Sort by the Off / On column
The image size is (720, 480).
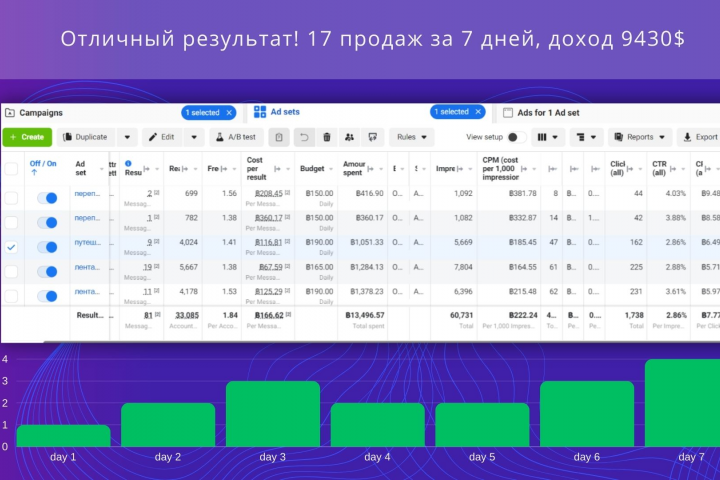tap(43, 168)
